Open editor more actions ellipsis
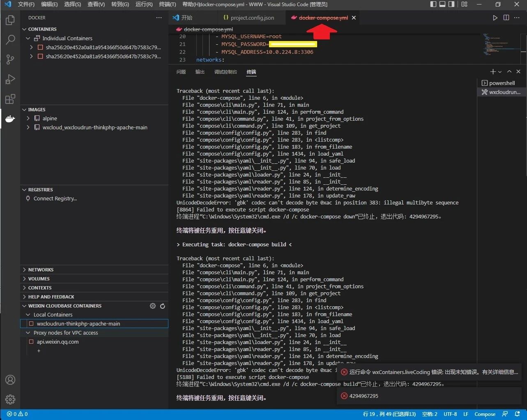 [x=517, y=18]
